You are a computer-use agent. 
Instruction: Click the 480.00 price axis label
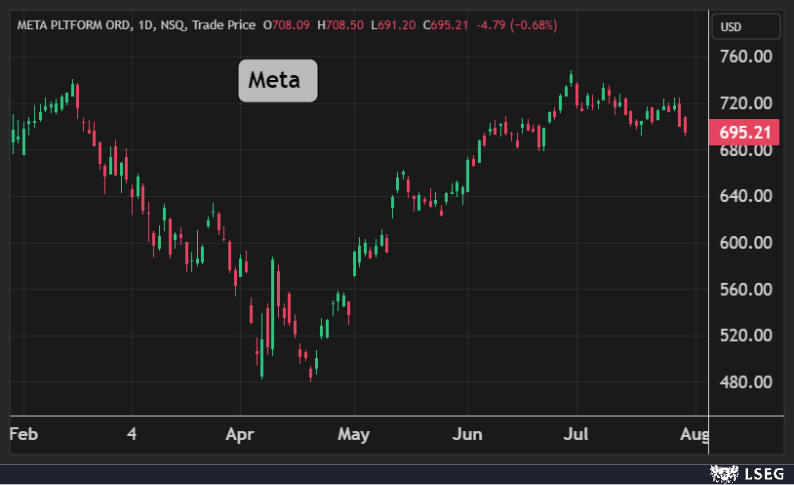(745, 382)
